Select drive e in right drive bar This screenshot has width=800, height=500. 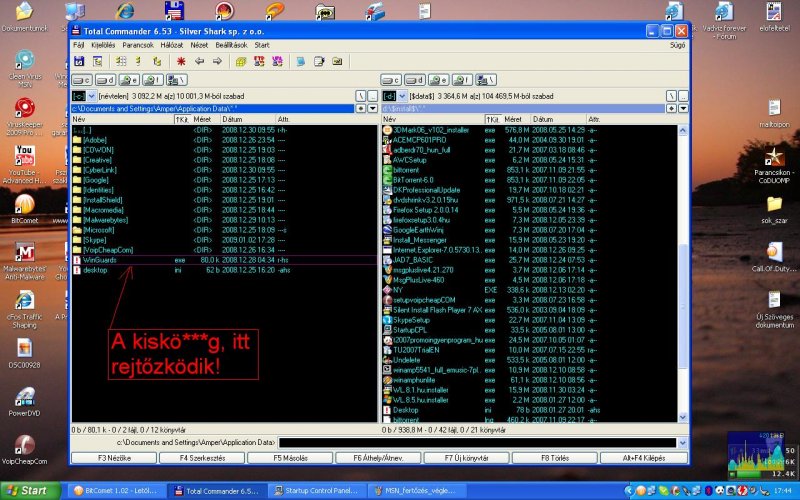click(439, 80)
